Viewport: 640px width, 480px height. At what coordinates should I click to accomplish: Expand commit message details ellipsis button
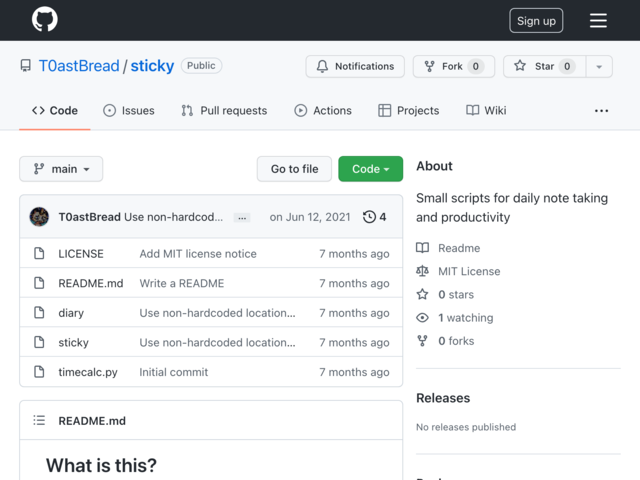click(242, 218)
